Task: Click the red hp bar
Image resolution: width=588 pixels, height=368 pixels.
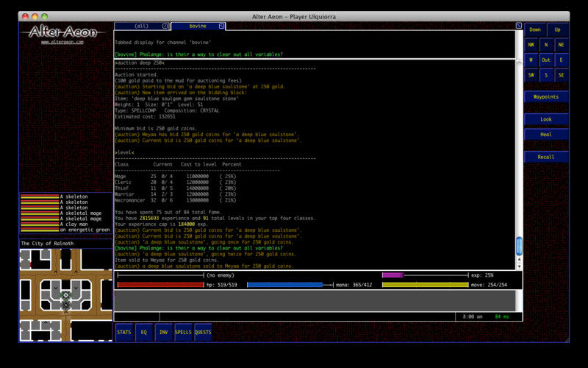Action: coord(161,284)
